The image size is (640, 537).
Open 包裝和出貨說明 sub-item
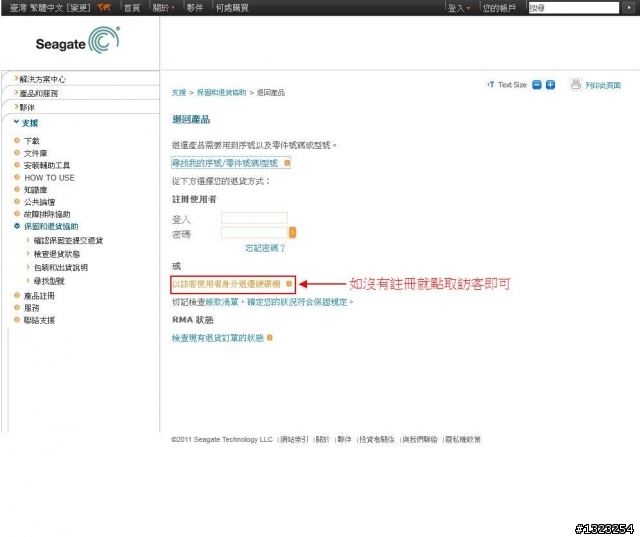point(61,268)
